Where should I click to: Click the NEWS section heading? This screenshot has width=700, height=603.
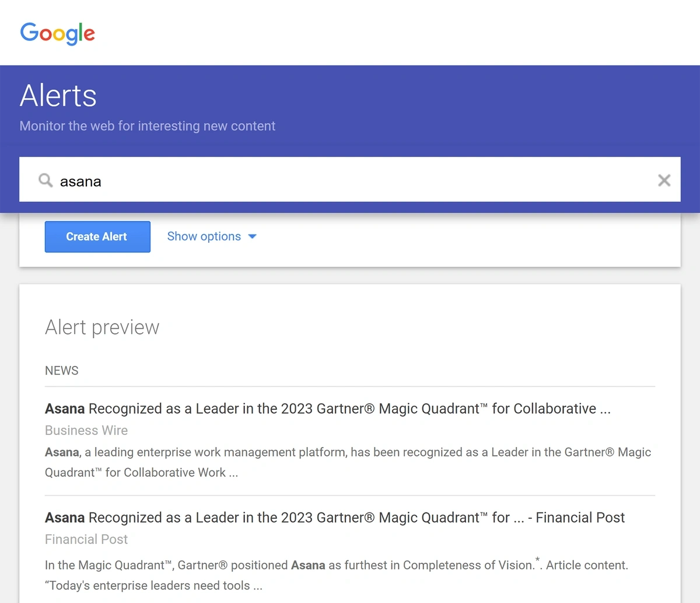click(x=61, y=371)
